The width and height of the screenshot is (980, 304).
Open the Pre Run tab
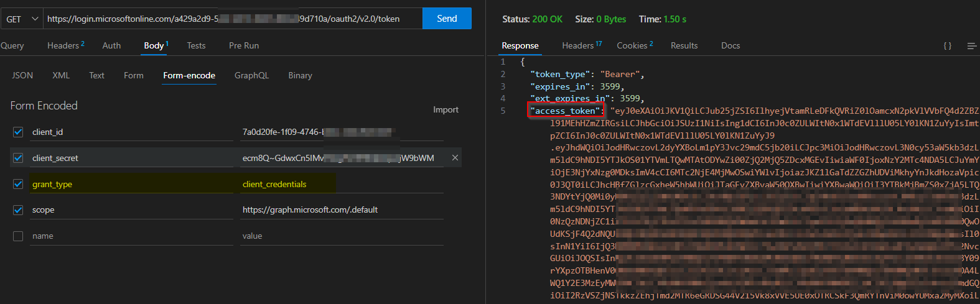pos(244,45)
